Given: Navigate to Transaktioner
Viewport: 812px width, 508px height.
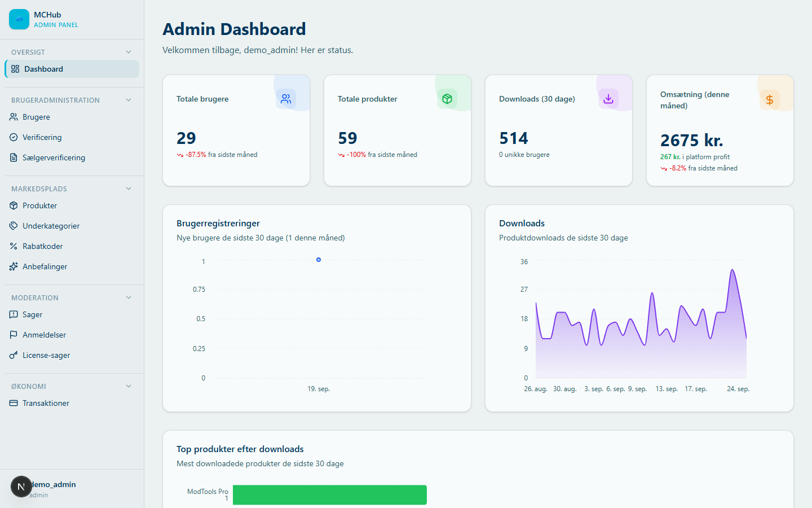Looking at the screenshot, I should tap(72, 403).
